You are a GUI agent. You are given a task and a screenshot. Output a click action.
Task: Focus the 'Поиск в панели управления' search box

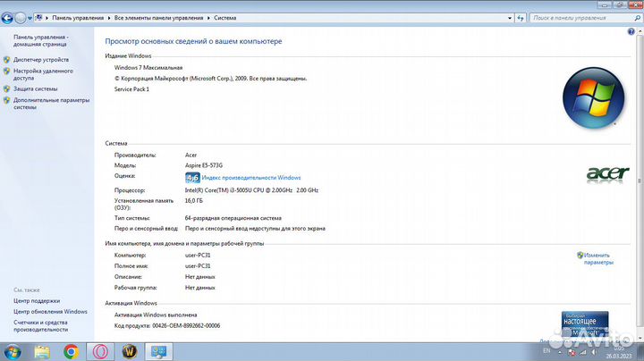(581, 18)
